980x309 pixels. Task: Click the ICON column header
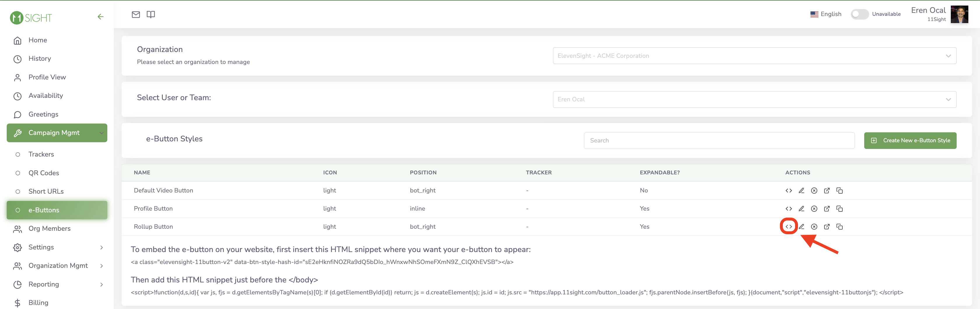(330, 173)
